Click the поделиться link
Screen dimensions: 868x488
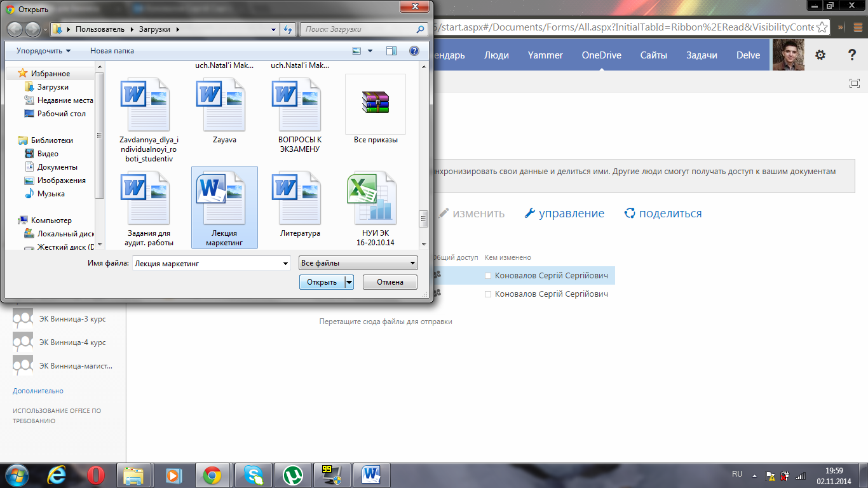pos(663,213)
